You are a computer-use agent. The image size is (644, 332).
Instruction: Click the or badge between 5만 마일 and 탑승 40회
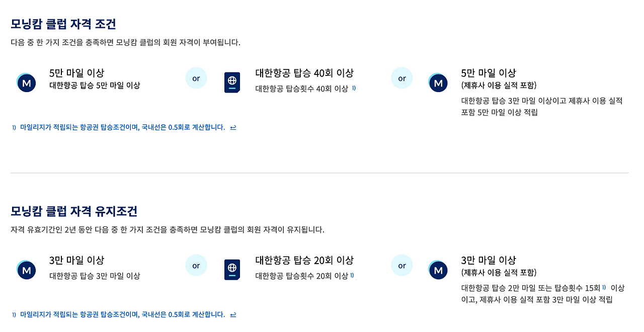(x=196, y=78)
